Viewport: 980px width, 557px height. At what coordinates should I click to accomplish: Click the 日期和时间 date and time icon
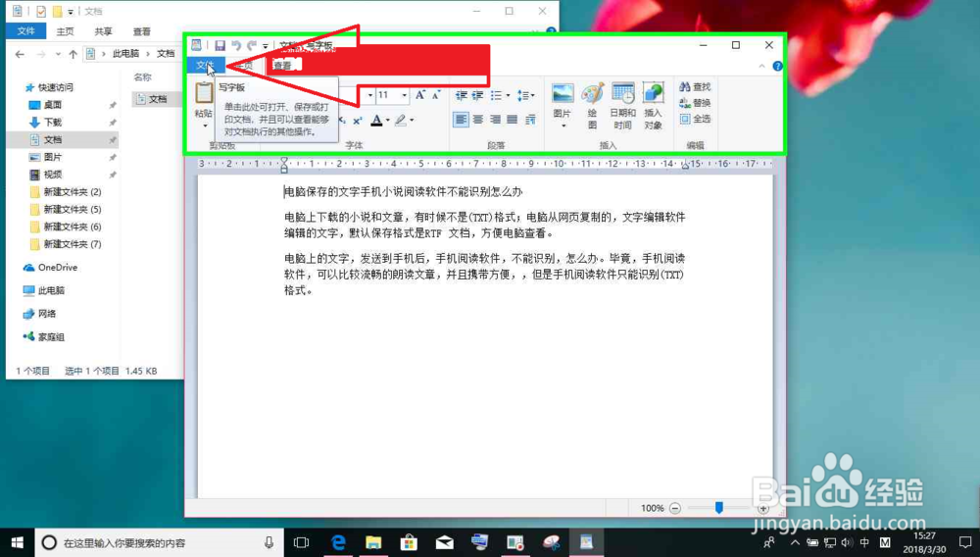[622, 94]
